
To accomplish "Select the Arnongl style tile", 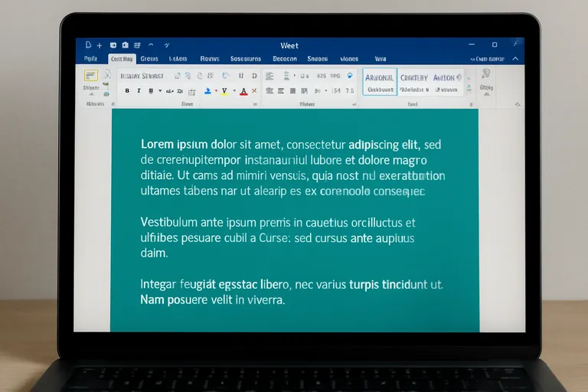I will 380,82.
